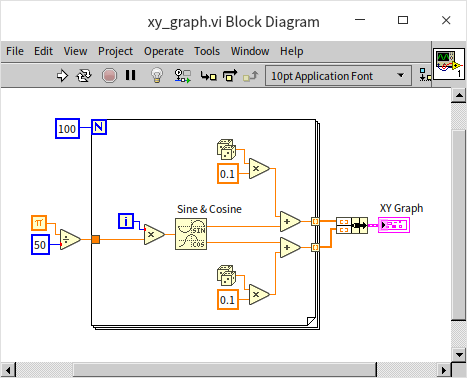Screen dimensions: 467x378
Task: Select the lower 0.1 constant
Action: (x=228, y=300)
